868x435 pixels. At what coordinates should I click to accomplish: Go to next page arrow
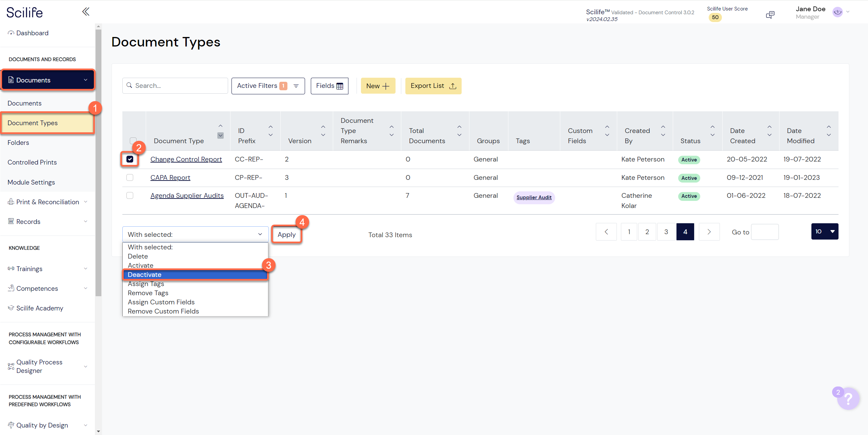(709, 232)
